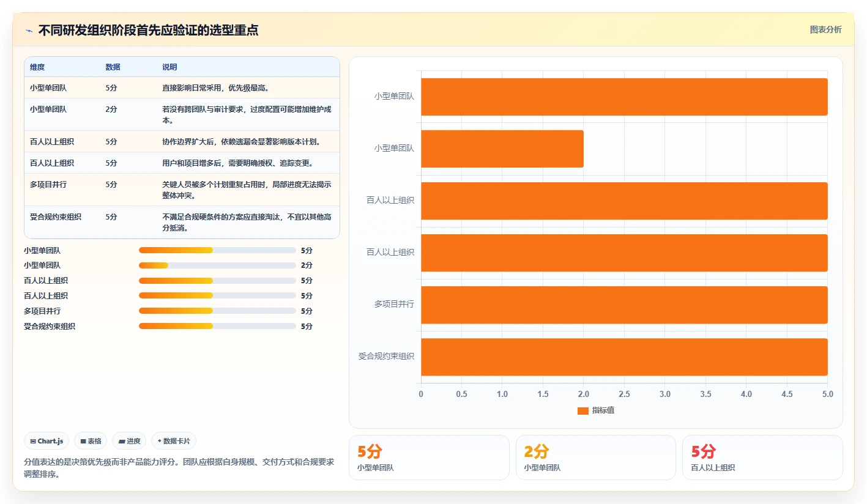The image size is (867, 504).
Task: Click the 小型单团队 chart bar reaching 5.0
Action: pyautogui.click(x=624, y=97)
